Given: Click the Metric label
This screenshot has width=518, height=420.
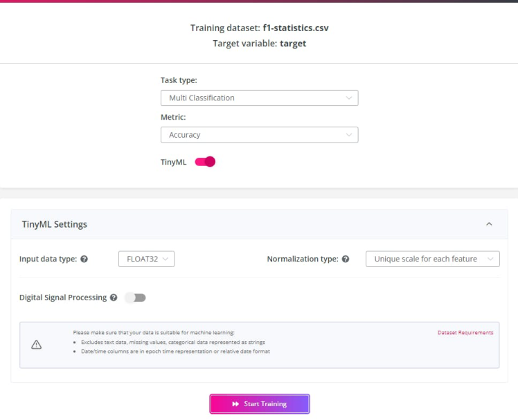Looking at the screenshot, I should (x=173, y=117).
